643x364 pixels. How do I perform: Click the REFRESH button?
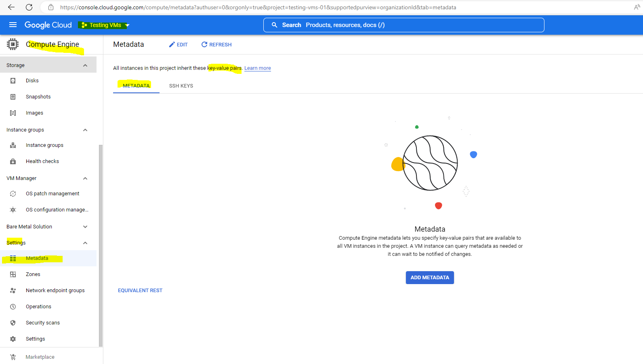pos(216,45)
